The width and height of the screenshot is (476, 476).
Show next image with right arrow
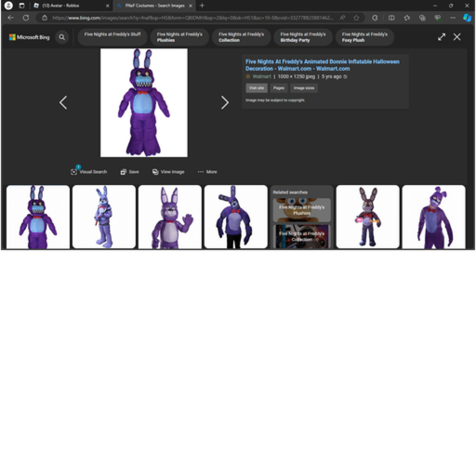point(225,102)
